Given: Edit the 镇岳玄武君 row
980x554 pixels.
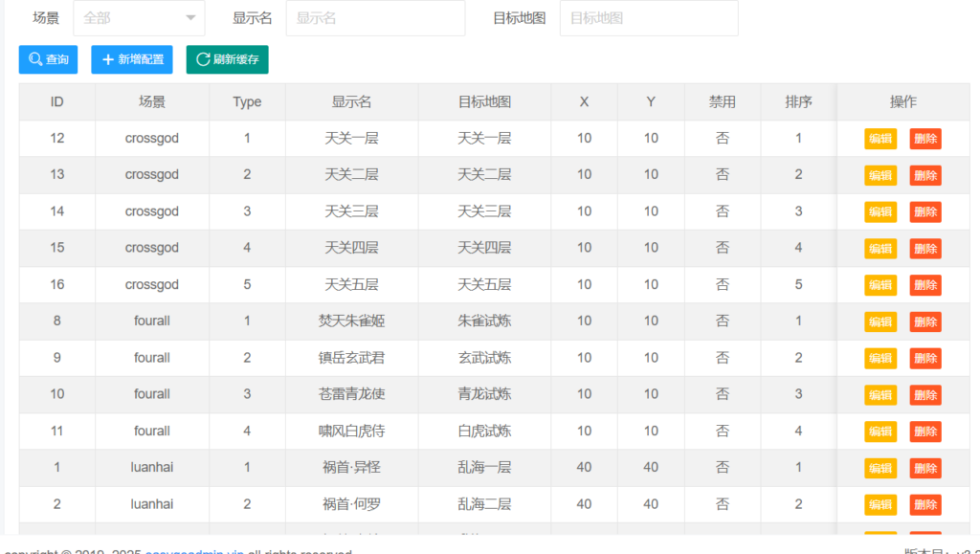Looking at the screenshot, I should point(880,358).
